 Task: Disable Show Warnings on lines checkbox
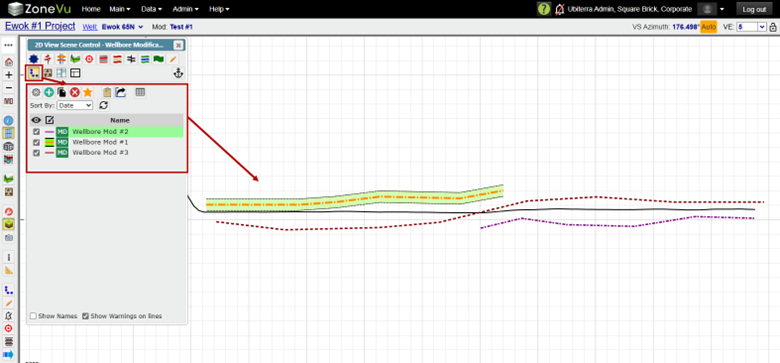pos(86,316)
